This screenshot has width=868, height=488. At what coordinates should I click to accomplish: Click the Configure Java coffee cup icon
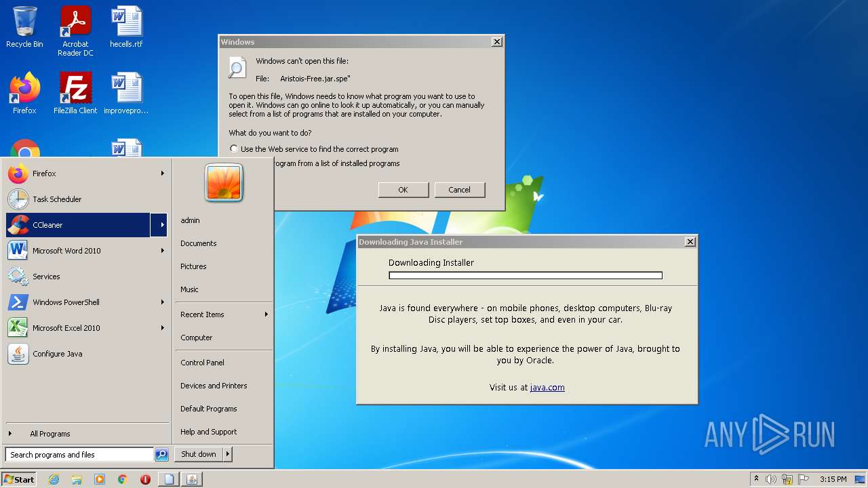pyautogui.click(x=18, y=354)
